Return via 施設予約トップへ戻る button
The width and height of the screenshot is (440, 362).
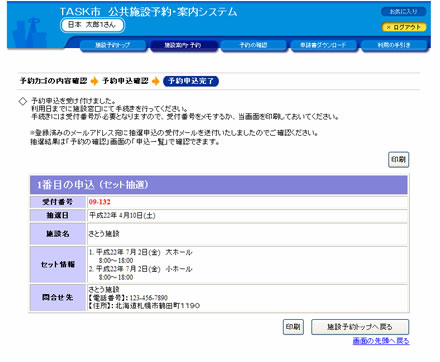360,327
